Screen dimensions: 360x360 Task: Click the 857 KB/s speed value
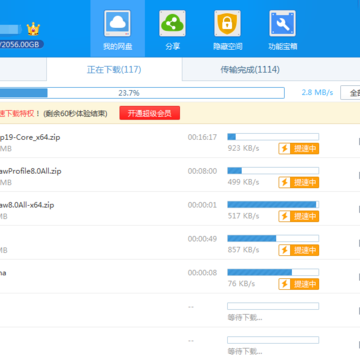click(243, 250)
